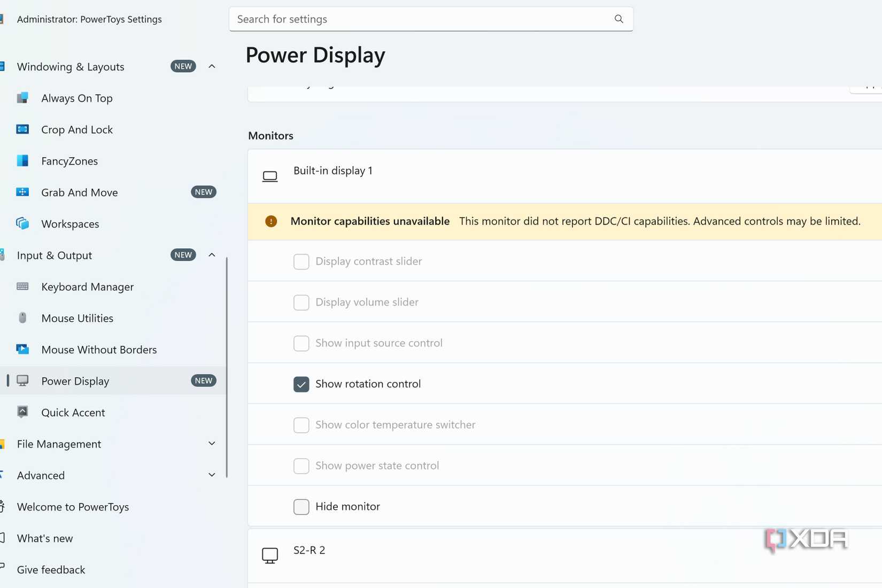Click the sidebar vertical scrollbar

coord(227,367)
